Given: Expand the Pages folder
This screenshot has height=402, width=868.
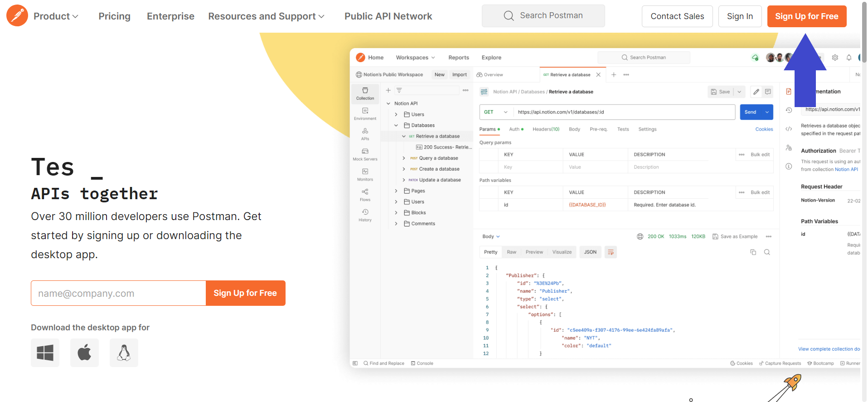Looking at the screenshot, I should tap(396, 191).
